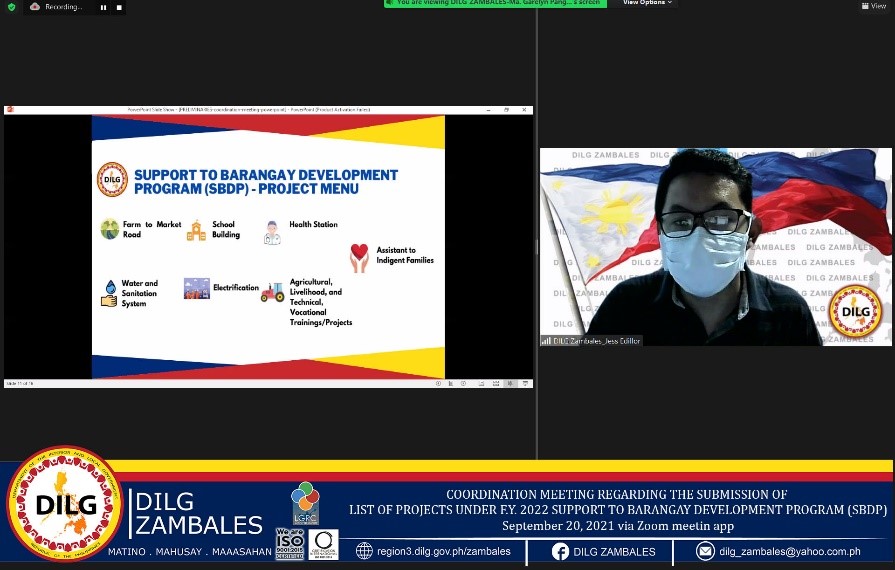The image size is (895, 570).
Task: Click 'Agricultural, Livelihood, and Technical' text block
Action: 321,302
